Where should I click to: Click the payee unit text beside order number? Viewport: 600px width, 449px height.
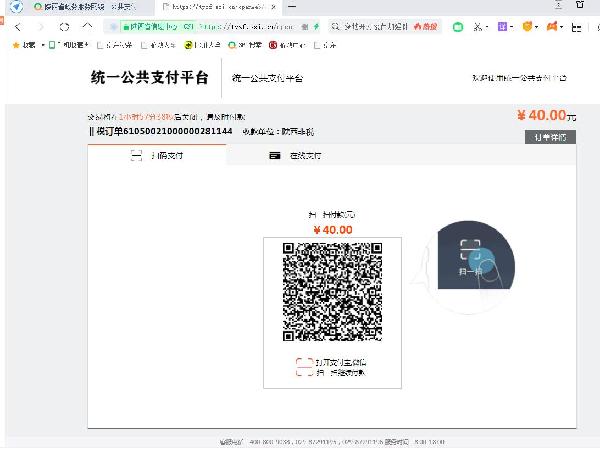coord(278,132)
